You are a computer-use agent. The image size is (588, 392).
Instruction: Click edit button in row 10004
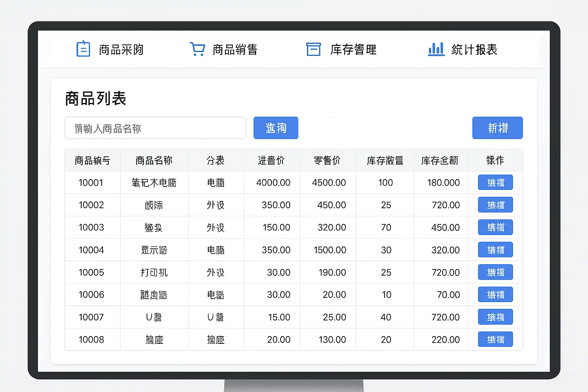tap(495, 250)
